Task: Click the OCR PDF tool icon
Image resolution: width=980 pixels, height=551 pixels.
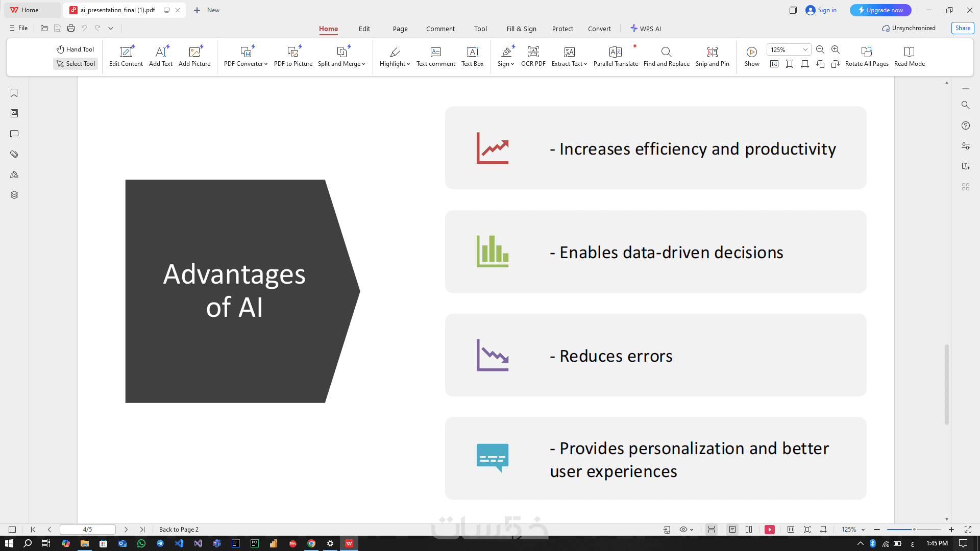Action: (x=533, y=52)
